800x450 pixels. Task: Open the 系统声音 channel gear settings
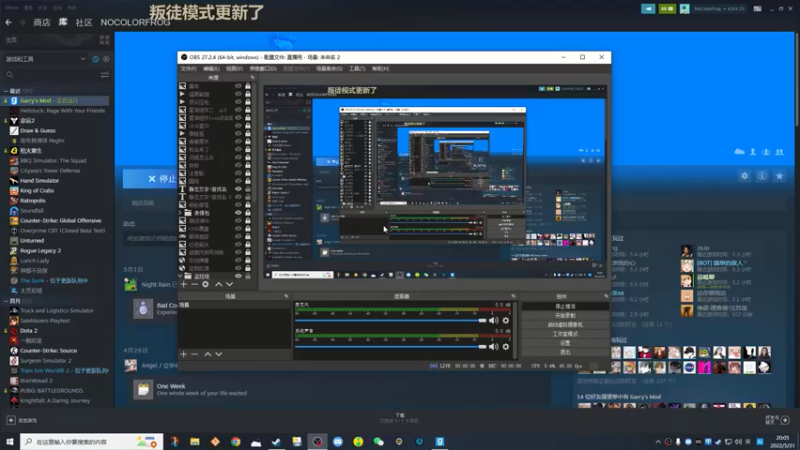(506, 346)
